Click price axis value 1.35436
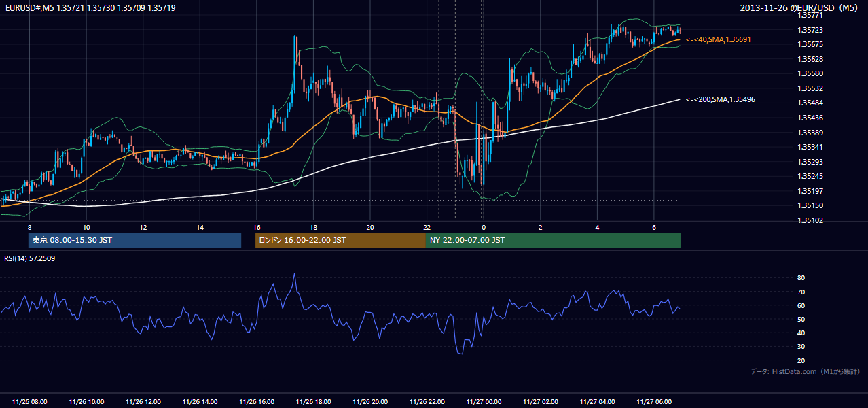This screenshot has width=868, height=408. point(809,118)
